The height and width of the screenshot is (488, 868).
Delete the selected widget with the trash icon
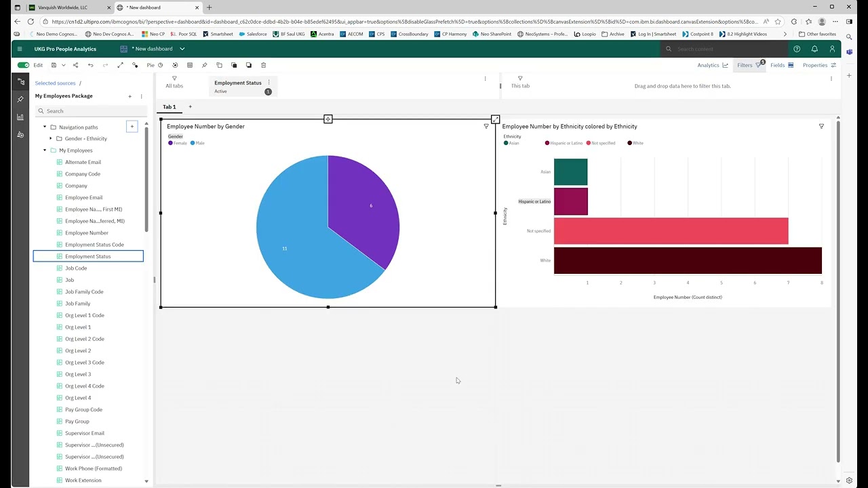pyautogui.click(x=264, y=65)
